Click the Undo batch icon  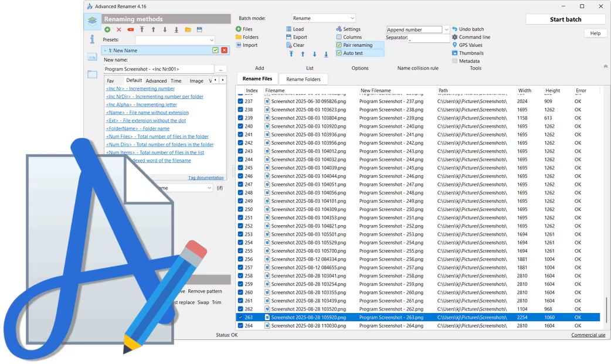pos(454,29)
